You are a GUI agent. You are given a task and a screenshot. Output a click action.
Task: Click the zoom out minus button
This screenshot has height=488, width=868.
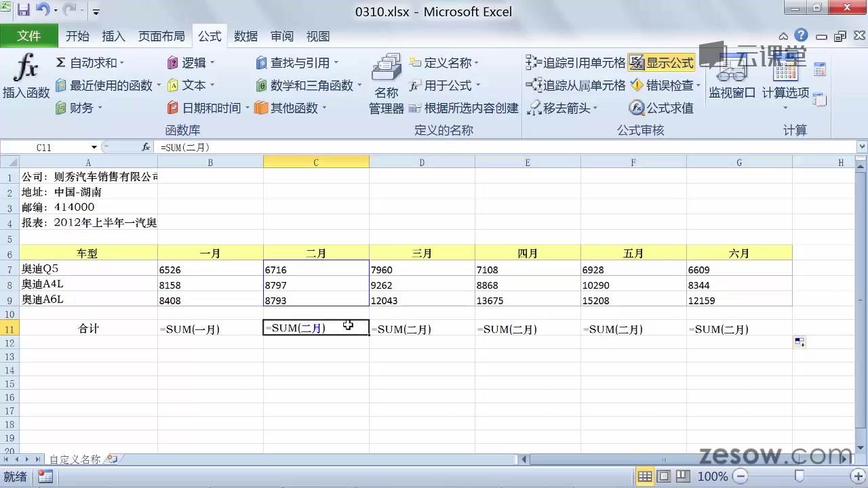coord(741,476)
